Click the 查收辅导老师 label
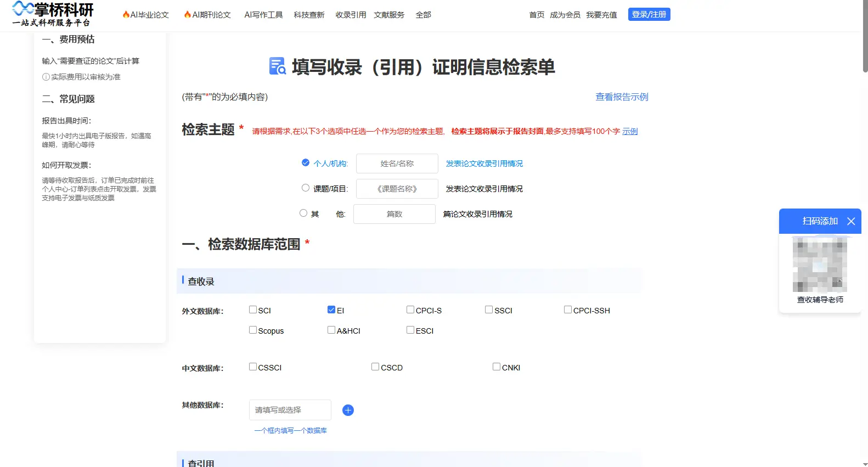Viewport: 868px width, 467px height. (820, 300)
